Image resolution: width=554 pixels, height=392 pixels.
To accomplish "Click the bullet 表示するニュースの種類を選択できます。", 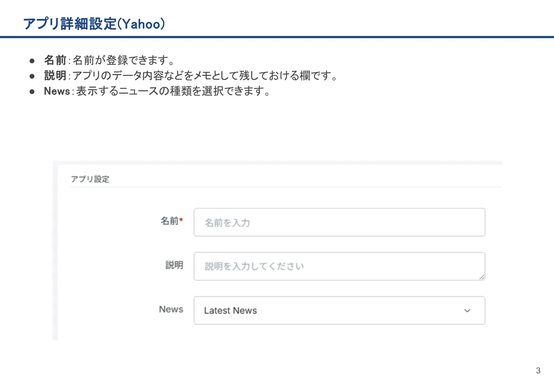I will tap(173, 91).
